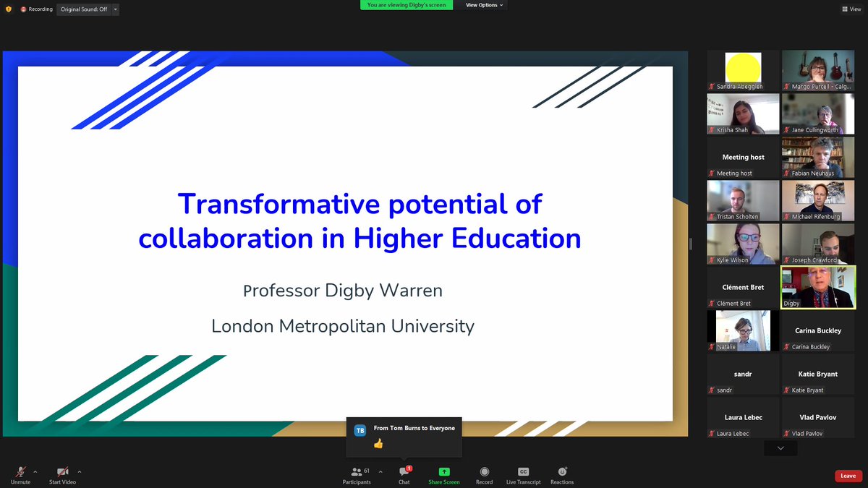This screenshot has height=488, width=868.
Task: Click muted mic icon on Tristan Scholten's tile
Action: coord(712,217)
